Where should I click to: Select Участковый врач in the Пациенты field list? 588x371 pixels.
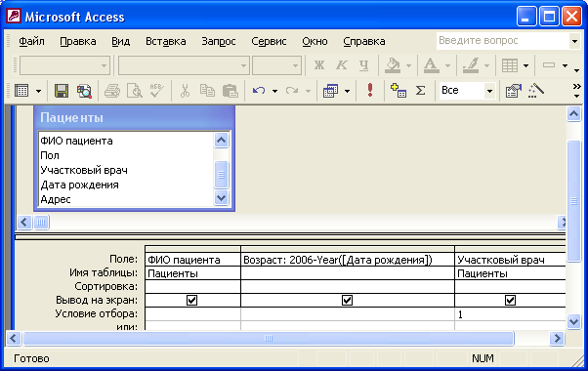pyautogui.click(x=84, y=170)
